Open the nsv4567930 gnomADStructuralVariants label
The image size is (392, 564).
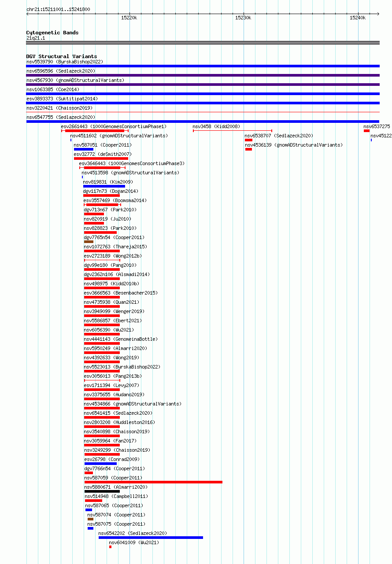(75, 80)
